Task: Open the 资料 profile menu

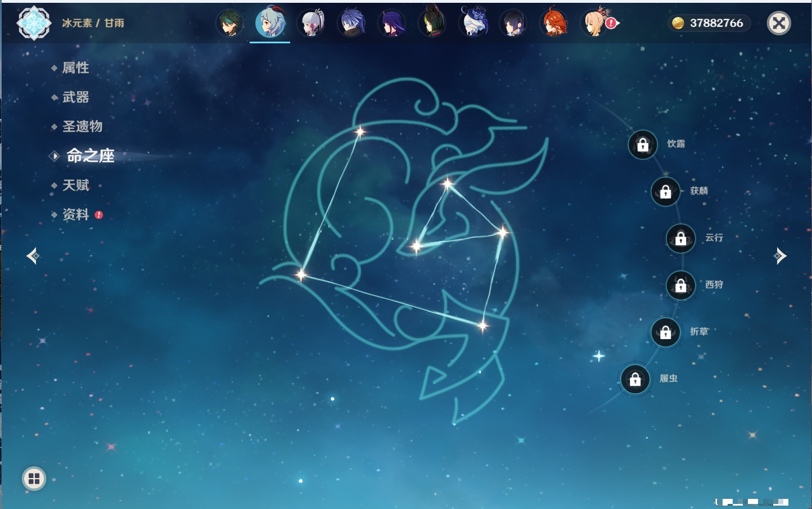Action: tap(75, 214)
